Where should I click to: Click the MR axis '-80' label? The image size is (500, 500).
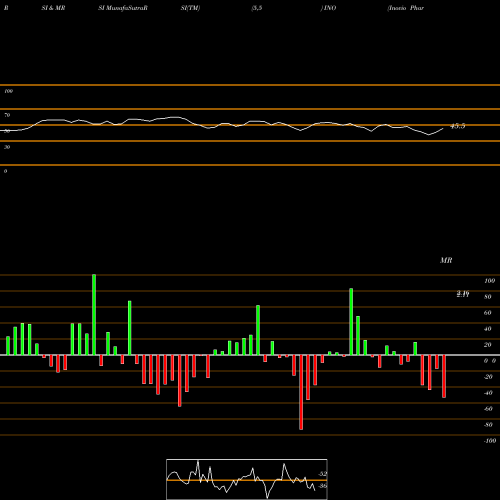click(488, 425)
